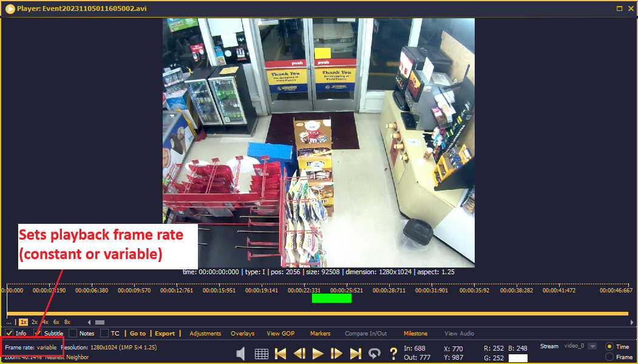
Task: Jump to first frame with skip-back icon
Action: coord(280,353)
